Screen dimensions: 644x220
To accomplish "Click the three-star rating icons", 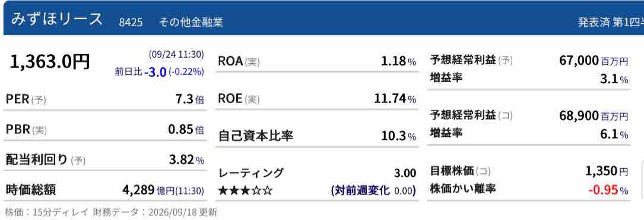I will [x=245, y=191].
